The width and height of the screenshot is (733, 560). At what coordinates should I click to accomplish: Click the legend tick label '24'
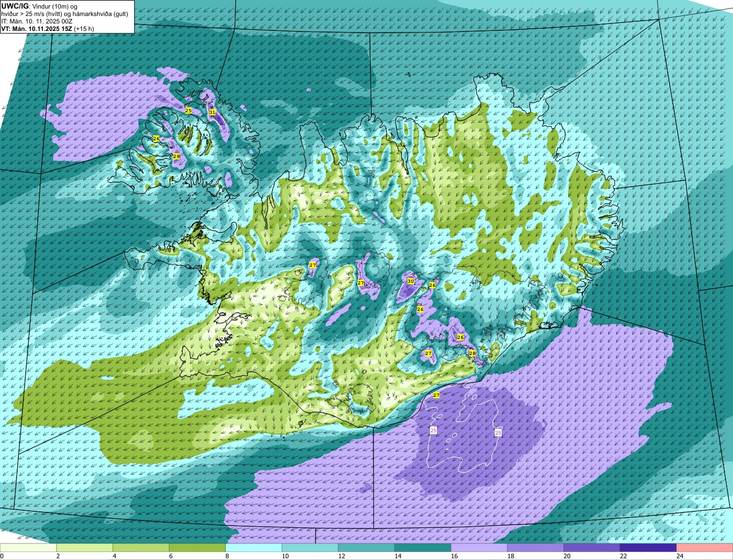pos(679,556)
